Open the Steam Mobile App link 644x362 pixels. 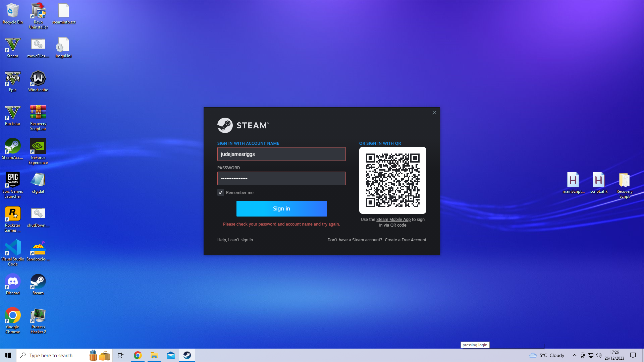393,220
